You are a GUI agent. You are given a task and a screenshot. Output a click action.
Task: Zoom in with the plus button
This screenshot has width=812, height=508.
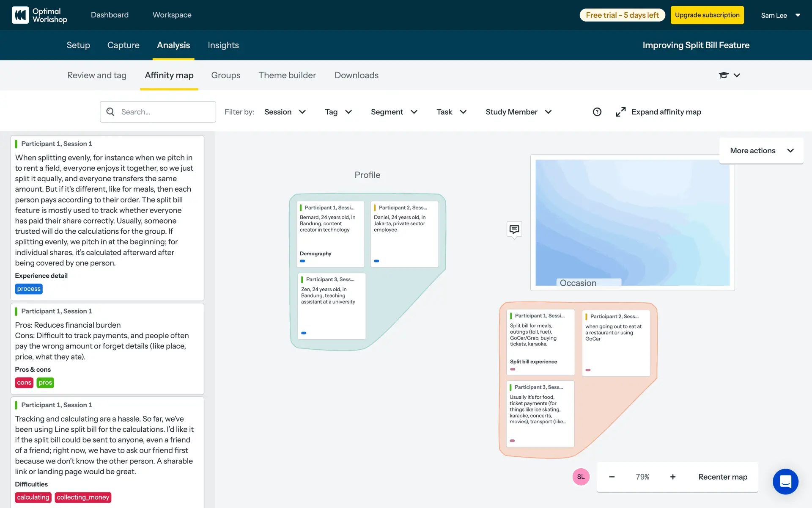point(672,477)
